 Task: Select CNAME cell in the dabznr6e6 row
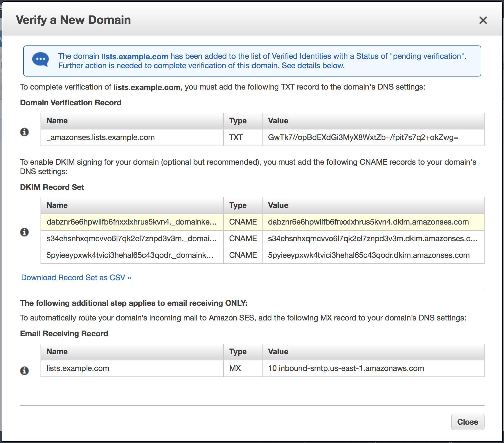pos(243,222)
